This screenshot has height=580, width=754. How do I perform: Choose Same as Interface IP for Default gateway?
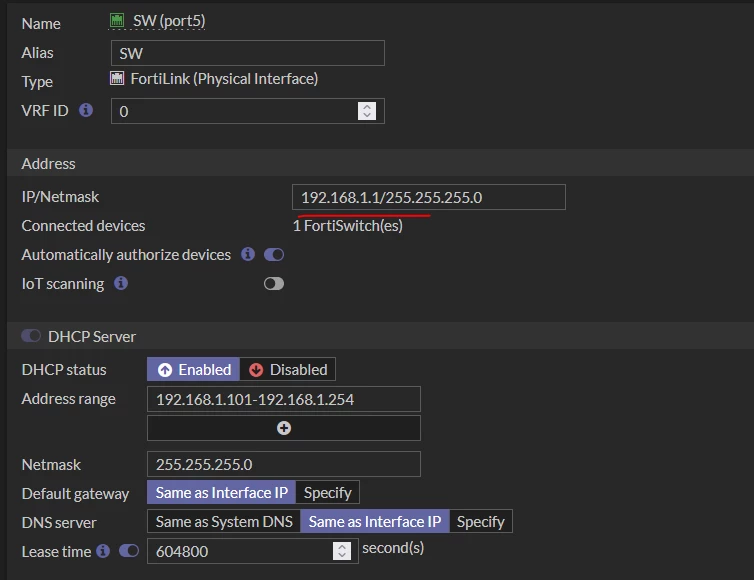coord(222,492)
